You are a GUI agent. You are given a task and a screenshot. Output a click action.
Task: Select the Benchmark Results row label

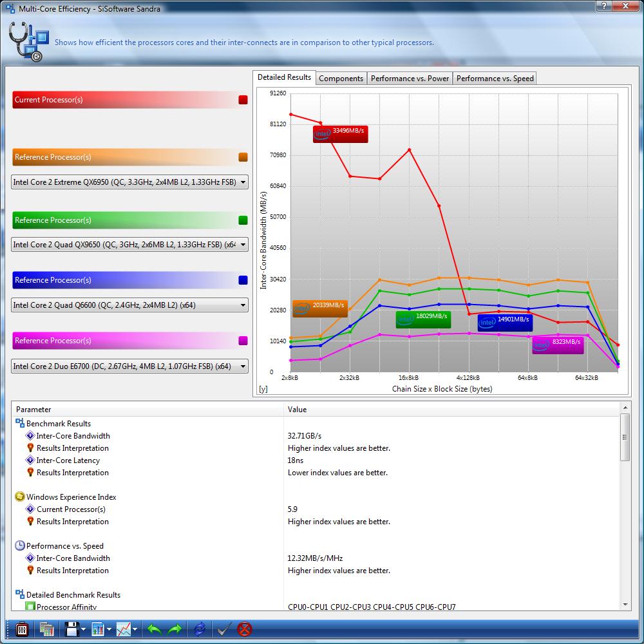pyautogui.click(x=59, y=424)
